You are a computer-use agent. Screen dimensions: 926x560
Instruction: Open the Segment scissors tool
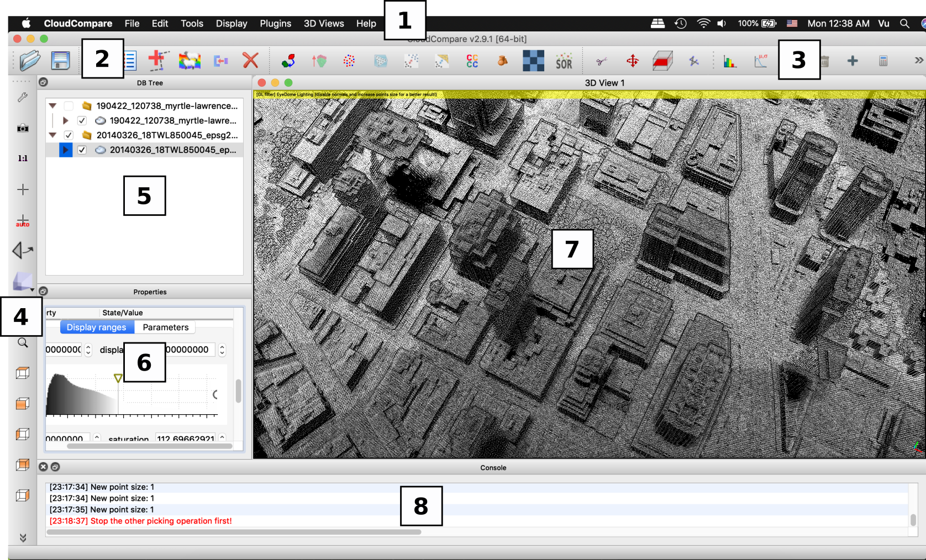602,61
